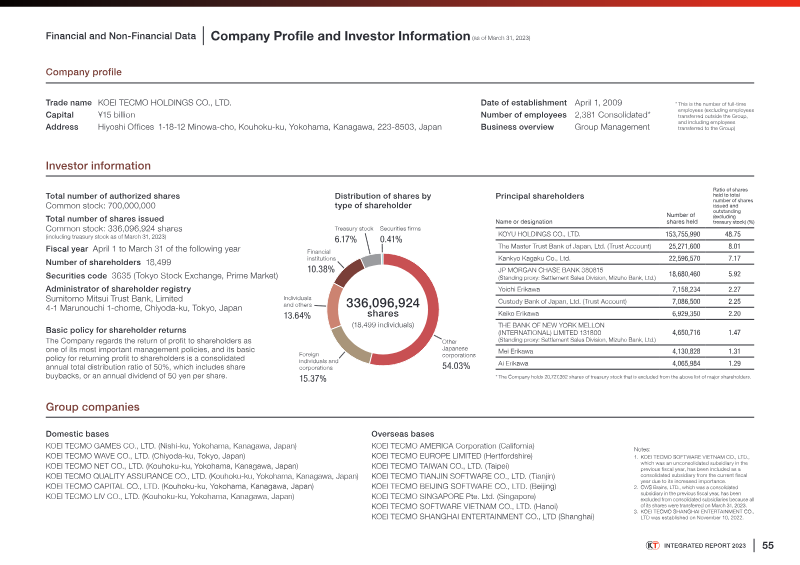Click the 'Group companies' heading
Screen dimensions: 800x565
92,407
